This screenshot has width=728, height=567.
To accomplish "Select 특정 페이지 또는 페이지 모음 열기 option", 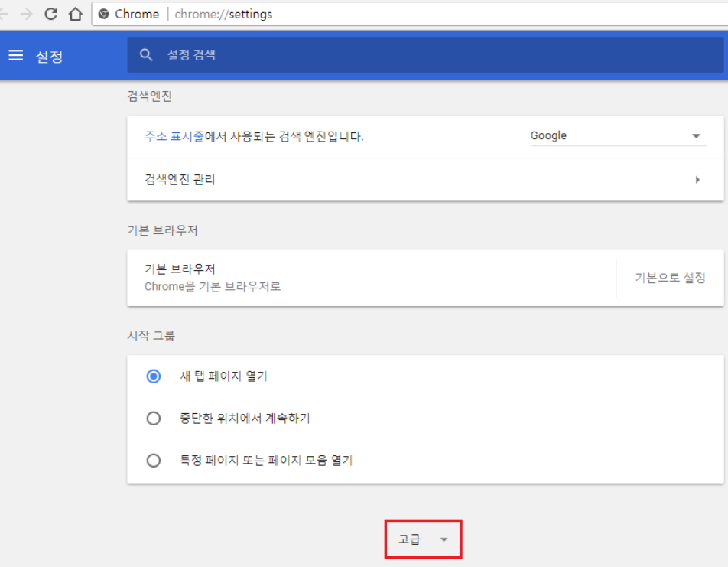I will [153, 460].
